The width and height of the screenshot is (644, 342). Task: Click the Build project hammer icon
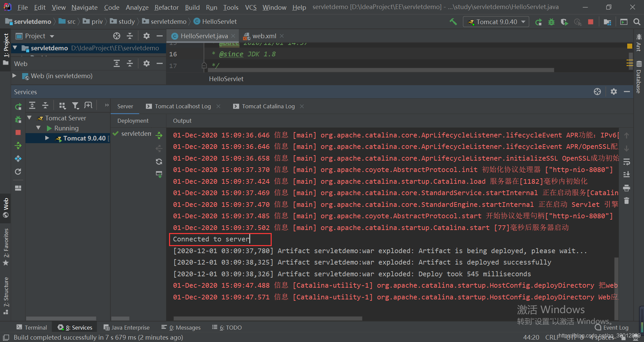(x=453, y=22)
